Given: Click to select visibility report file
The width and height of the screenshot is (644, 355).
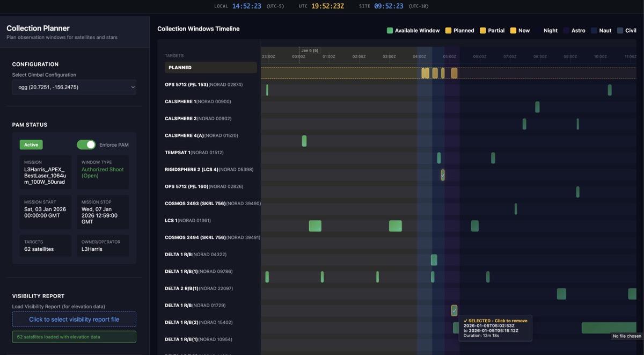Looking at the screenshot, I should (x=74, y=319).
